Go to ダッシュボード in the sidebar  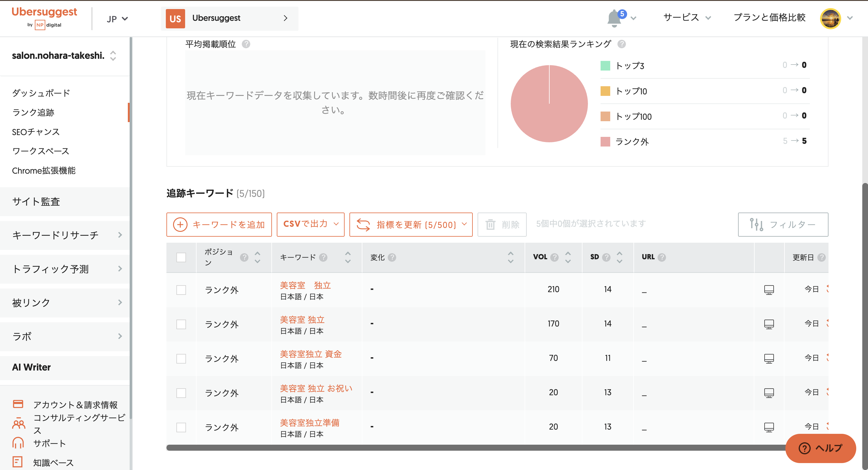41,93
